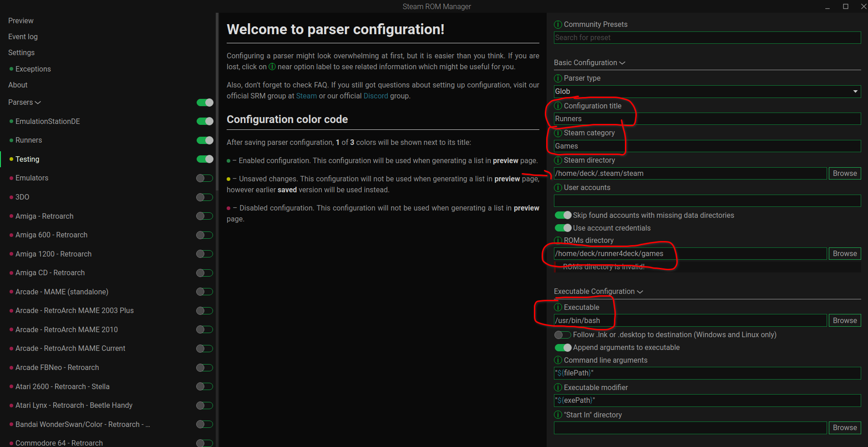The image size is (868, 447).
Task: Click info icon beside User accounts
Action: click(558, 188)
